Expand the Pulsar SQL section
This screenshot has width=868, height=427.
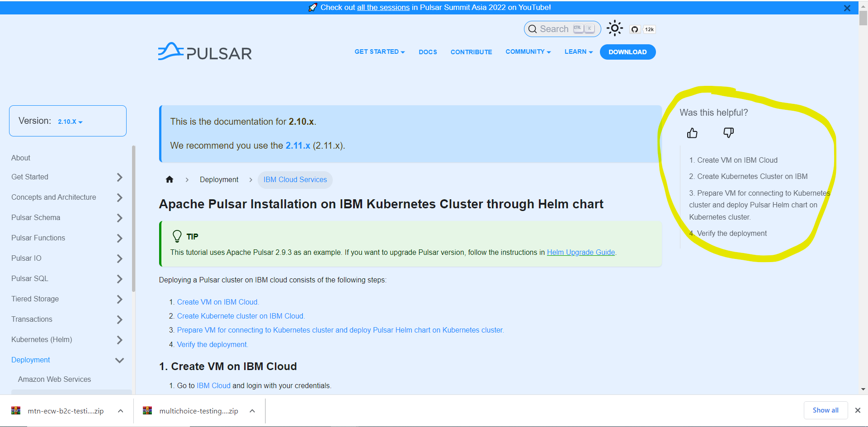tap(119, 279)
